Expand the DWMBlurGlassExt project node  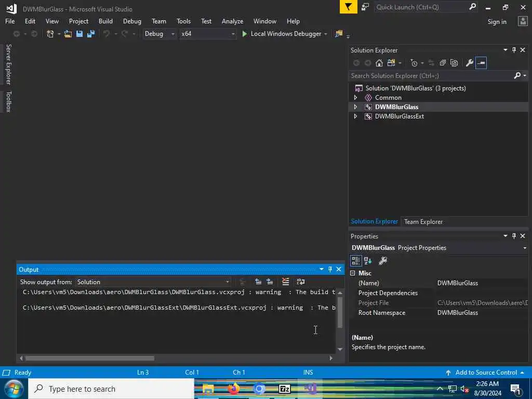[355, 116]
